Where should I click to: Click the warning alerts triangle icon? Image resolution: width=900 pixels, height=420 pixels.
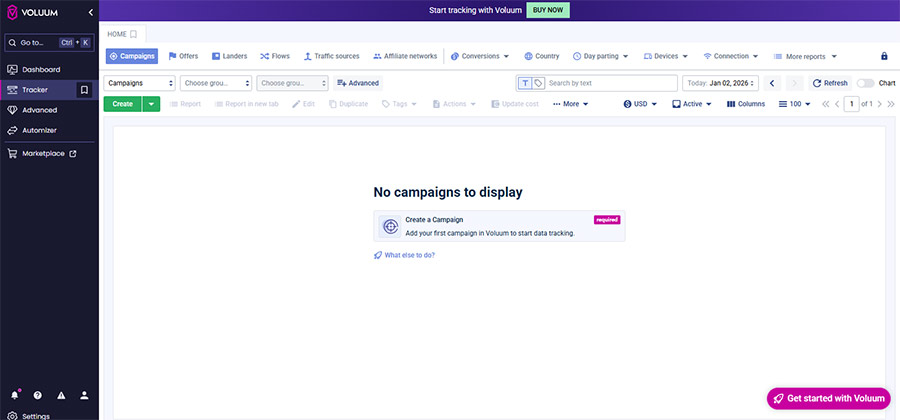(61, 395)
